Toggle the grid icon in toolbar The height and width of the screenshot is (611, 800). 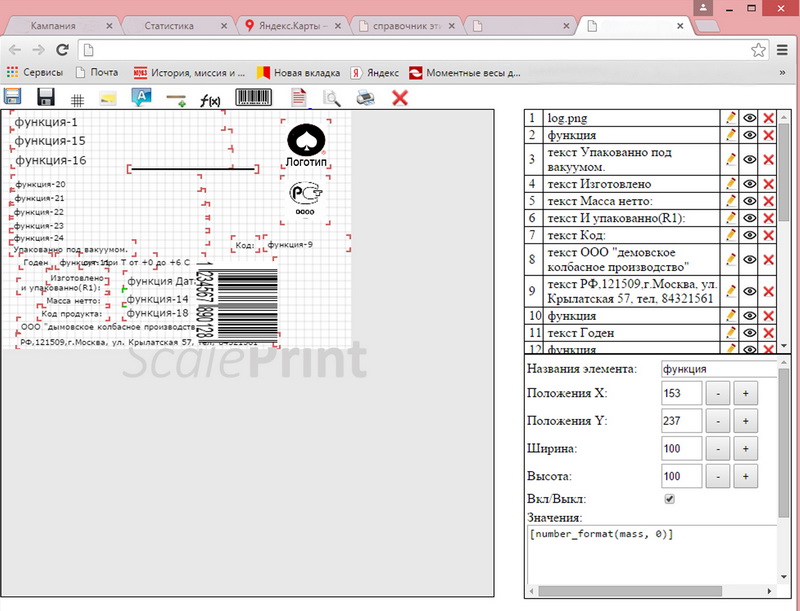coord(77,99)
